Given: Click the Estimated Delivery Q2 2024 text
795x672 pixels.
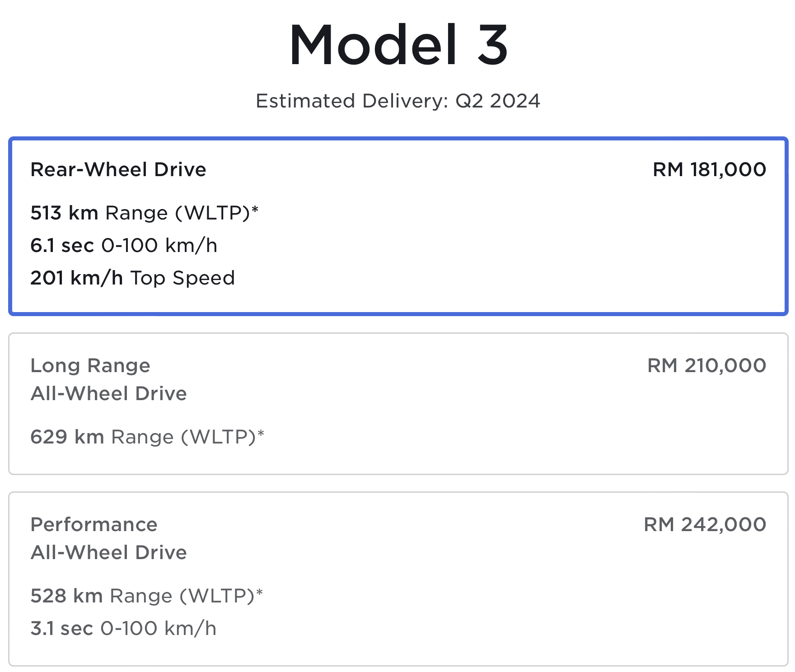Looking at the screenshot, I should click(x=398, y=101).
